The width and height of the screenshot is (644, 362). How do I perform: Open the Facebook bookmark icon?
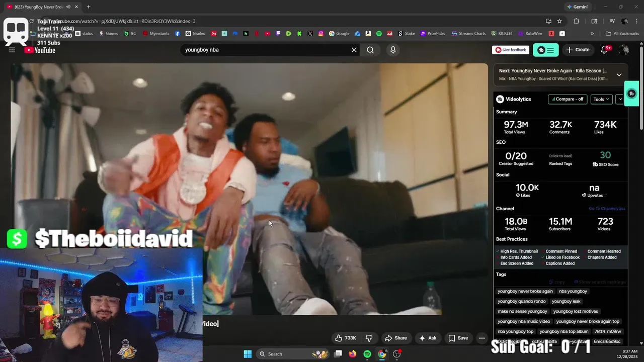178,34
